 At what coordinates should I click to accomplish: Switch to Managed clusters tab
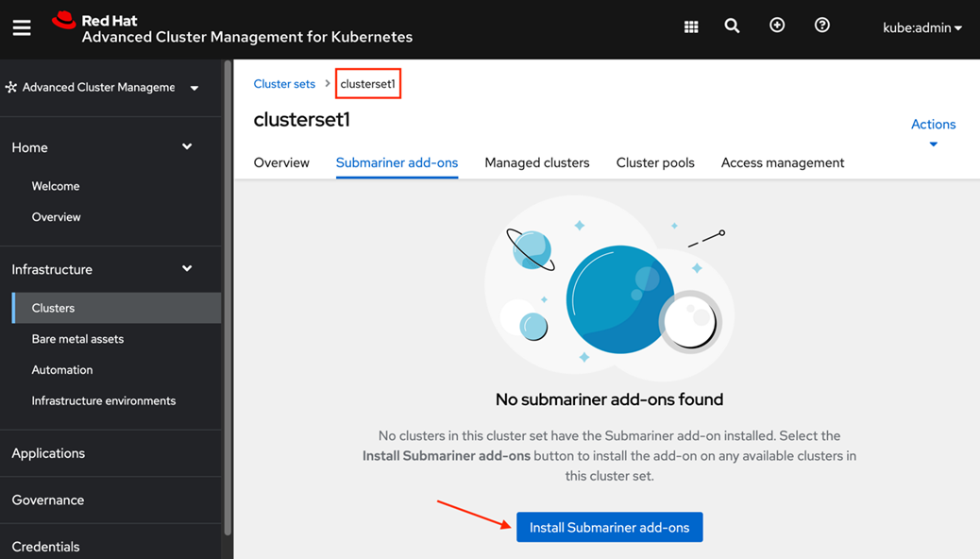click(537, 162)
